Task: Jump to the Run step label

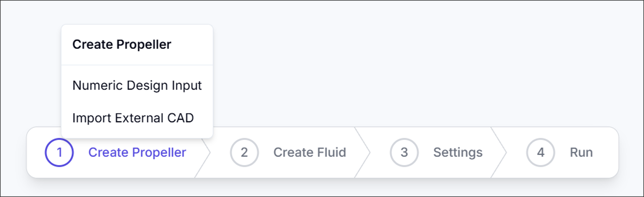Action: [x=581, y=152]
